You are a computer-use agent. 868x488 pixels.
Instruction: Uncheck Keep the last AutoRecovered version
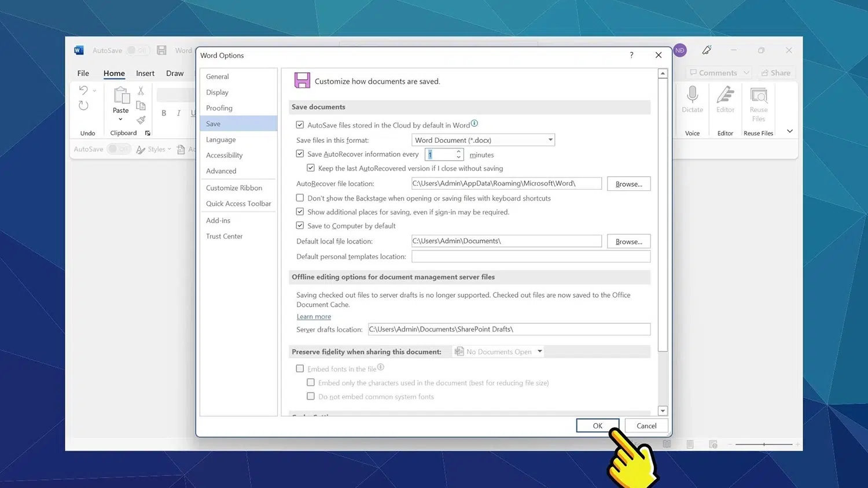[311, 168]
